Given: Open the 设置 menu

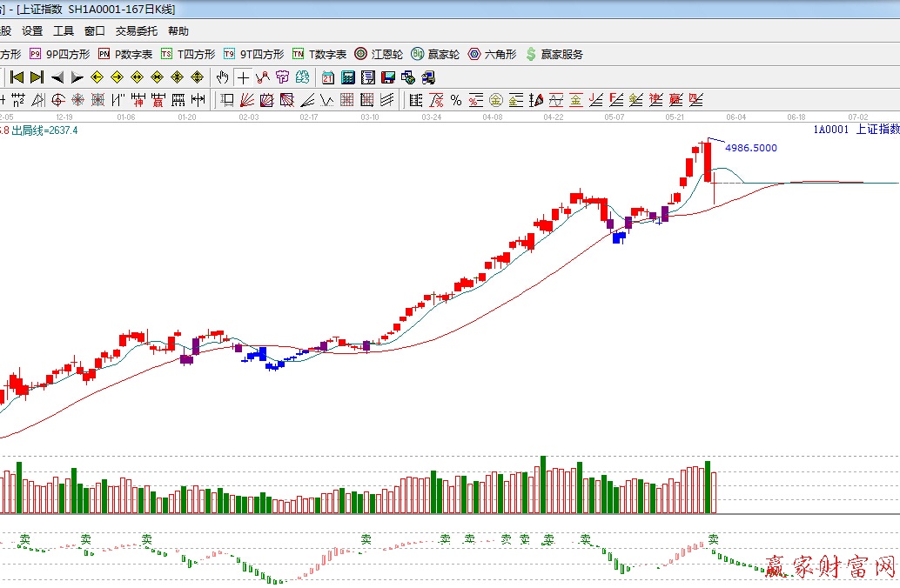Looking at the screenshot, I should point(32,31).
